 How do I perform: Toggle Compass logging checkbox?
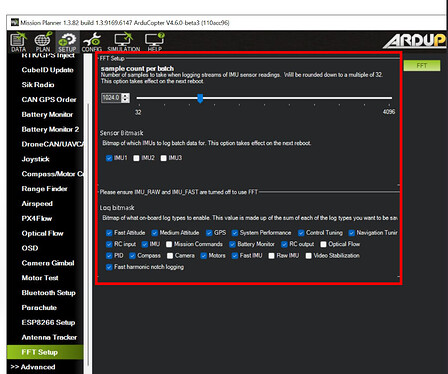pyautogui.click(x=132, y=256)
